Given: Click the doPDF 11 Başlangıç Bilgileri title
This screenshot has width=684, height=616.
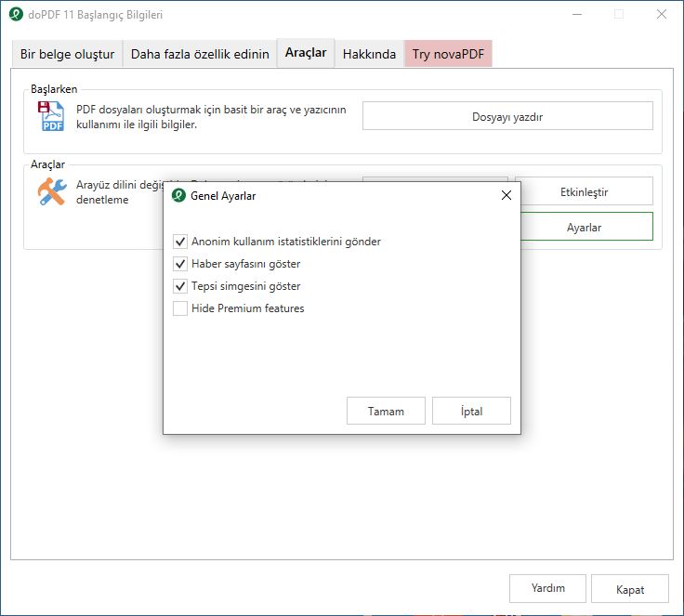Looking at the screenshot, I should pyautogui.click(x=95, y=15).
